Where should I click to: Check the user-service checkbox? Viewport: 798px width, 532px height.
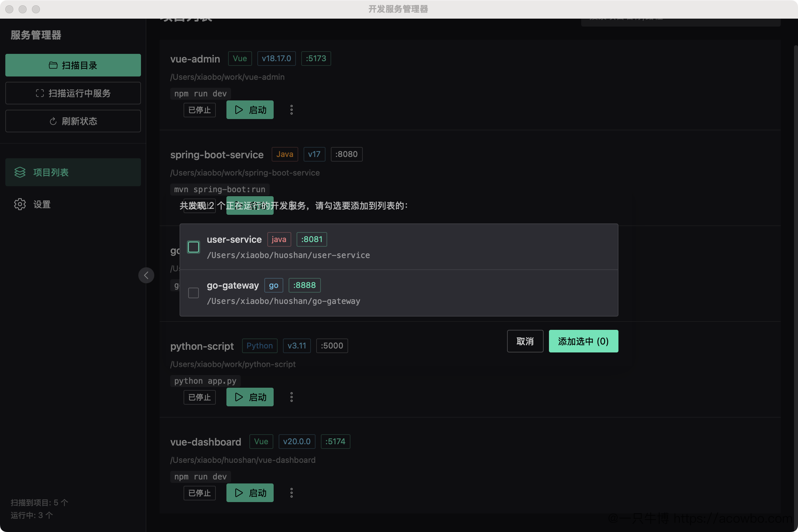[194, 247]
